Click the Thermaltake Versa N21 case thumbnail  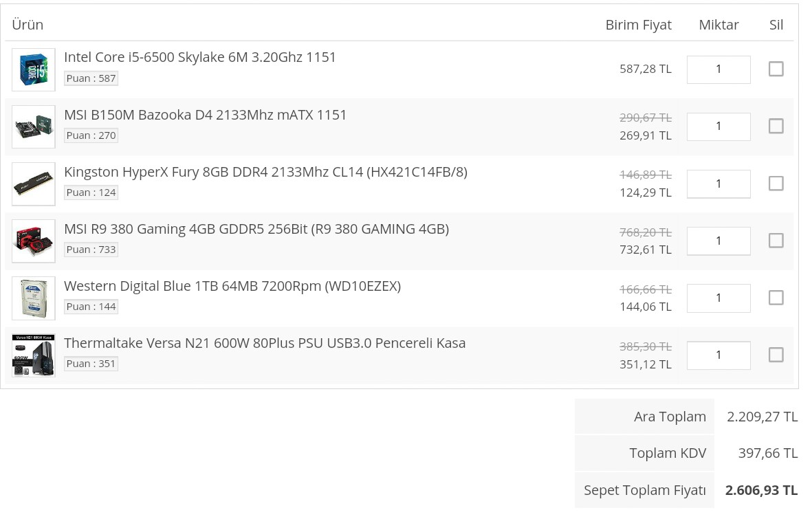34,355
